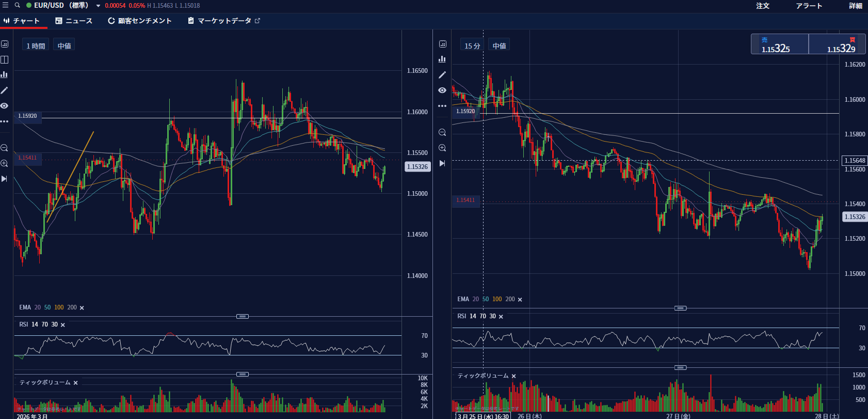Grab the RSI pane divider handle, left chart
The width and height of the screenshot is (868, 419).
click(243, 316)
